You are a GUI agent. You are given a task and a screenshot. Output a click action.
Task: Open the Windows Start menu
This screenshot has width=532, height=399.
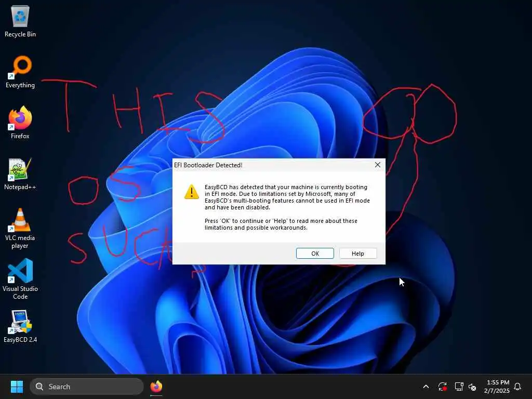click(17, 387)
